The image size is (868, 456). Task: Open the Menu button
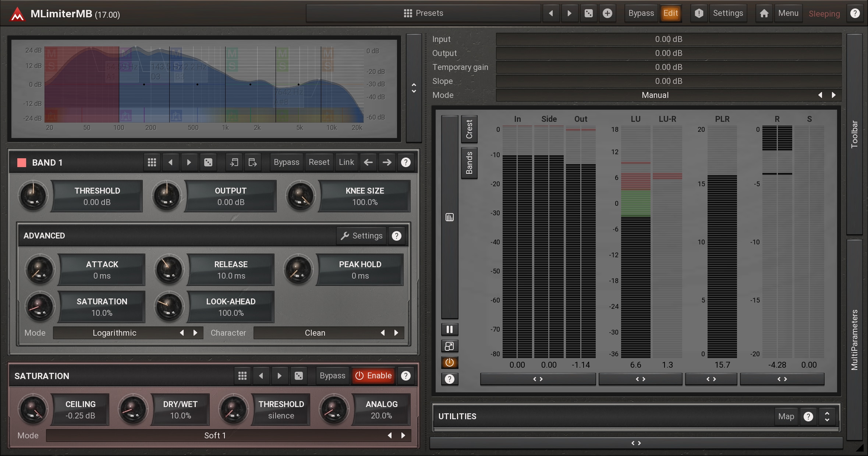[788, 13]
